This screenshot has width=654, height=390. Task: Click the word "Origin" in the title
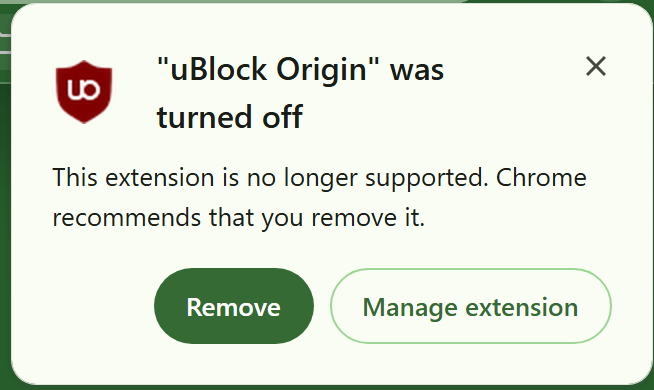coord(321,70)
